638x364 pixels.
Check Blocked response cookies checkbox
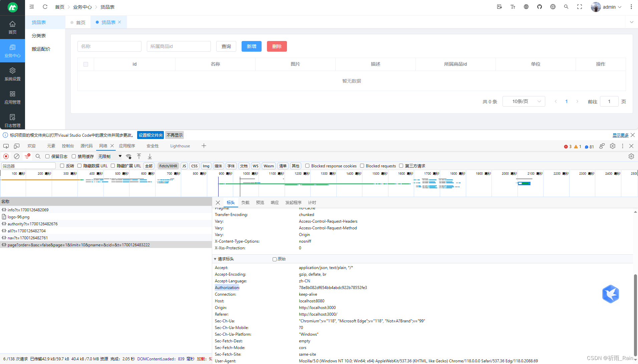307,166
